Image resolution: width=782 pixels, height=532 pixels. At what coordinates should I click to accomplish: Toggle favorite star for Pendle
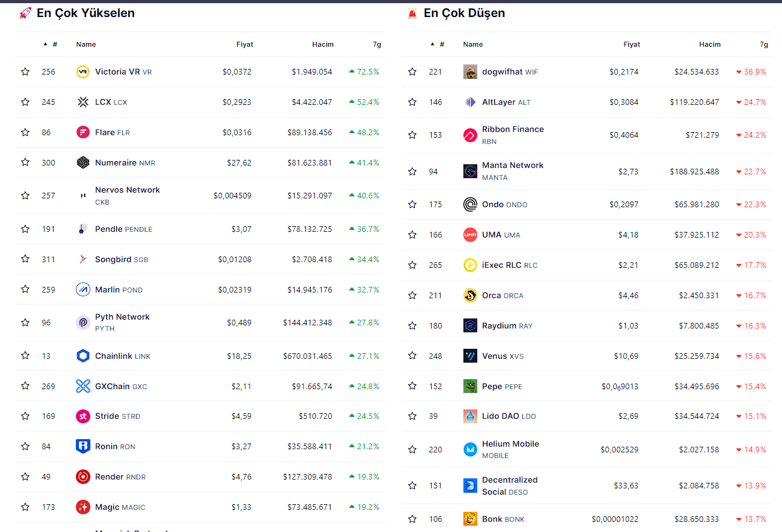[x=25, y=229]
